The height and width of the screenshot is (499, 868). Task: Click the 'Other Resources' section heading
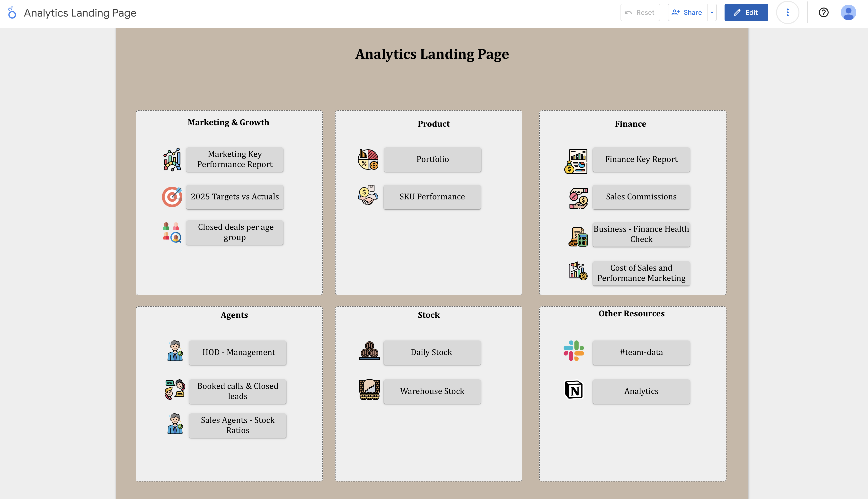[631, 314]
